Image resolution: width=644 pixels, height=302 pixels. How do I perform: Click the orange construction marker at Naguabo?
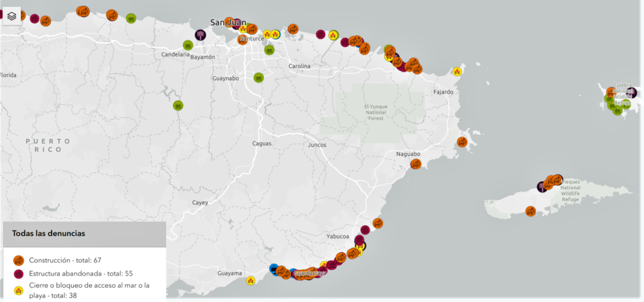click(x=416, y=164)
